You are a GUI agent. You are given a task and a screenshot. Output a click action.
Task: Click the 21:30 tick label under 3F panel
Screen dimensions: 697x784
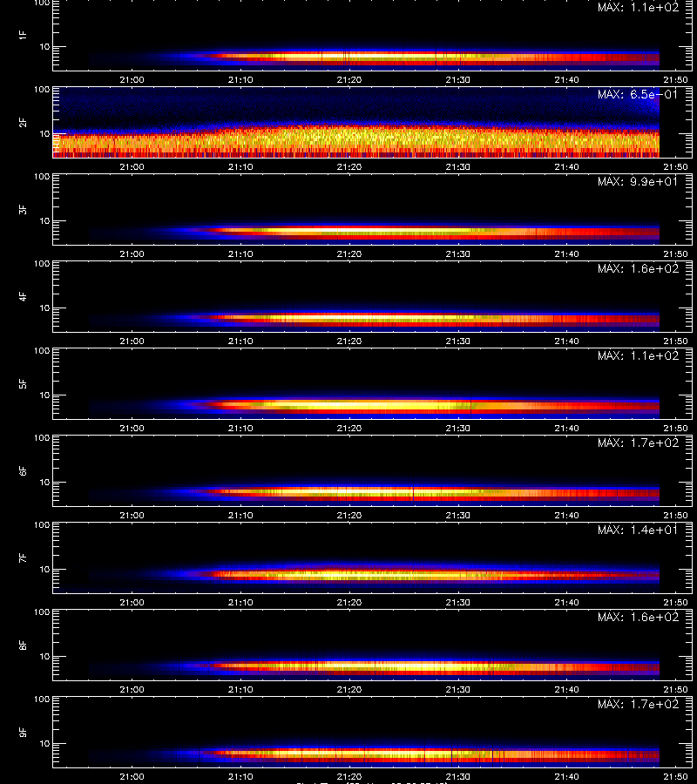pos(458,254)
